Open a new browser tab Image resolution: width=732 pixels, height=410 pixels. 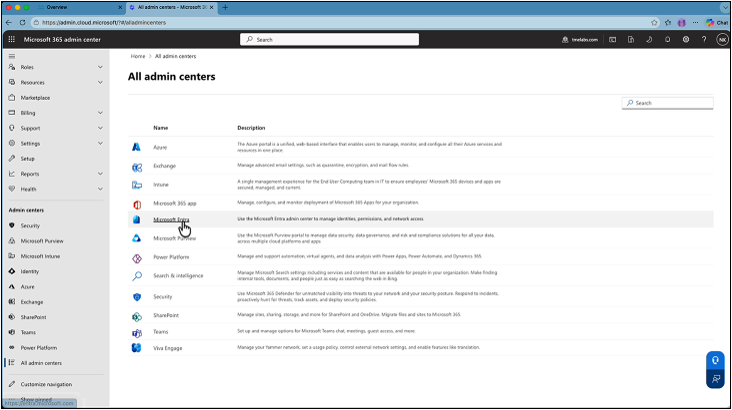pyautogui.click(x=225, y=7)
